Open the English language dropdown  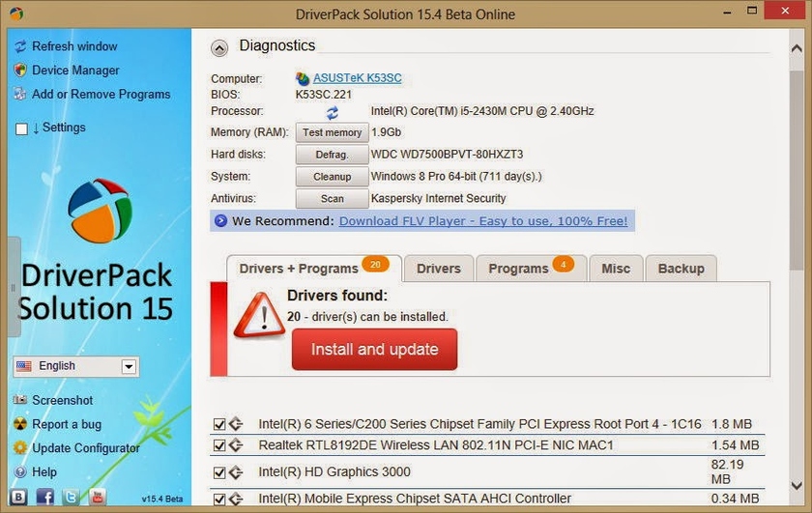point(128,366)
